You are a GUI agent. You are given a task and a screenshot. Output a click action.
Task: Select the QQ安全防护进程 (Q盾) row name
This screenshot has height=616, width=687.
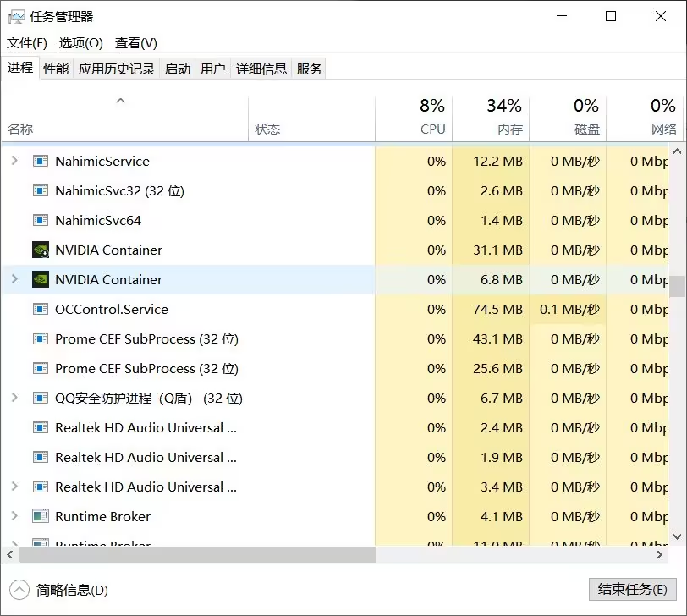click(149, 399)
